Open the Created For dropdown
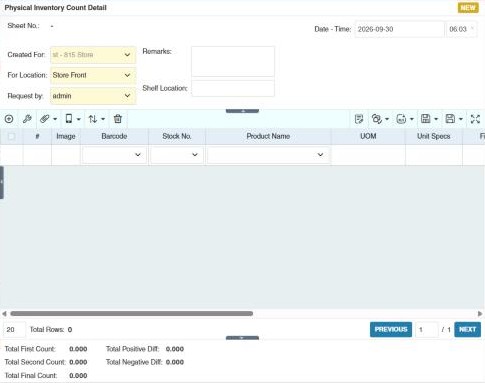The height and width of the screenshot is (383, 485). coord(93,55)
